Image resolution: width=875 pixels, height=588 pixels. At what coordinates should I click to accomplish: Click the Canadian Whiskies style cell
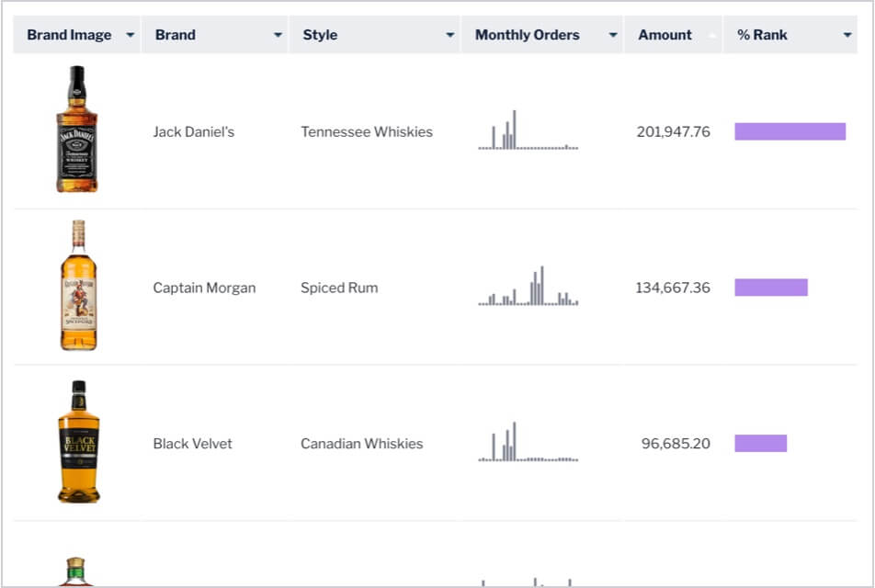coord(361,444)
